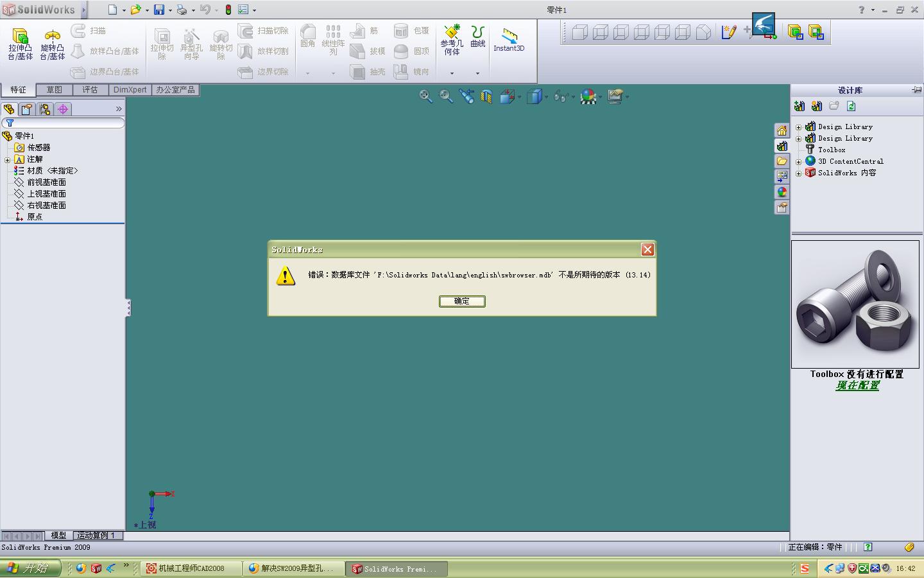Pin the 设计库 task pane
The width and height of the screenshot is (924, 578).
[x=916, y=90]
